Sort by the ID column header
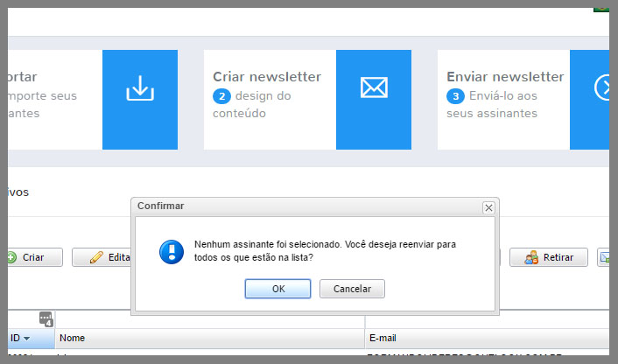 pos(32,338)
